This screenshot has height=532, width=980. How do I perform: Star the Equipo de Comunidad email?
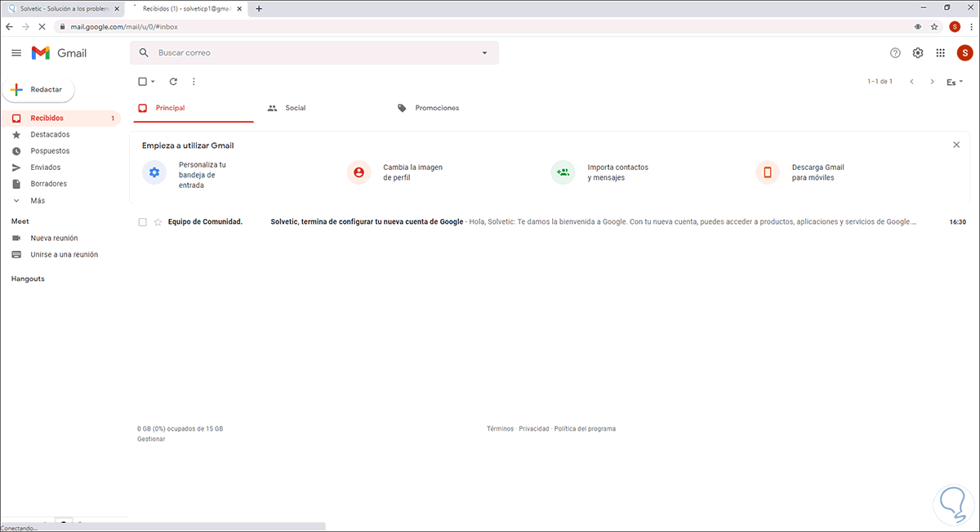pos(158,221)
